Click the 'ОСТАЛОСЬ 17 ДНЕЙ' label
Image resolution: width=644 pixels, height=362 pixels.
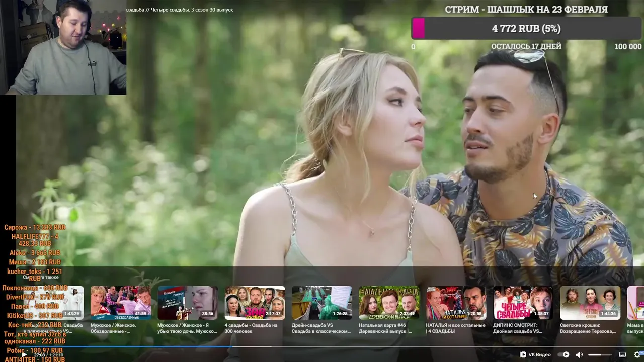[x=526, y=46]
